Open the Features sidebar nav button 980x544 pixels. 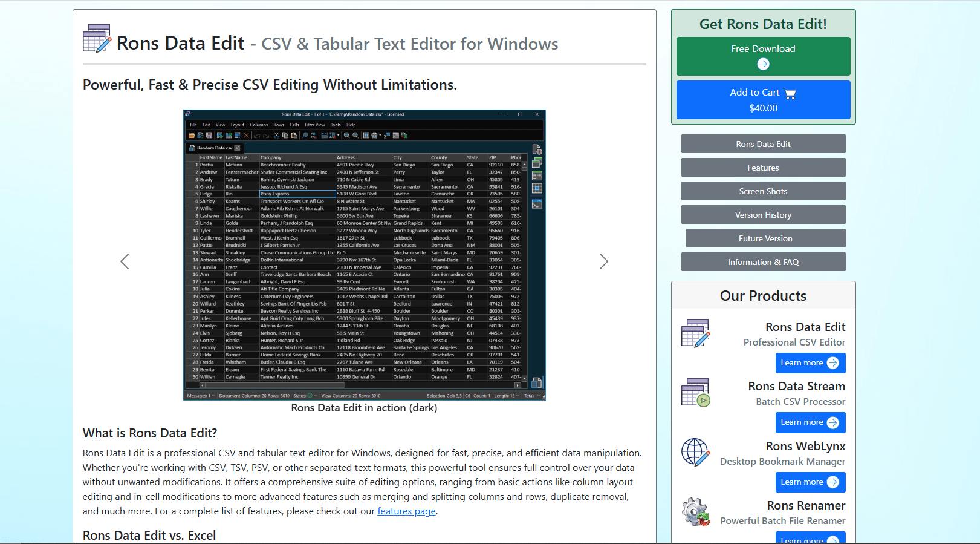click(x=763, y=168)
